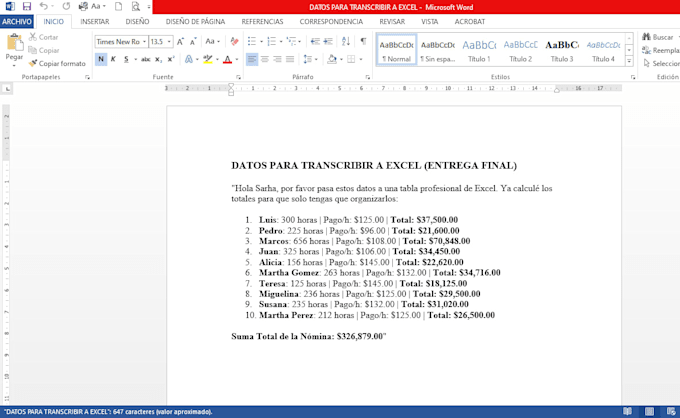Click the tab selector at the ruler corner
Viewport: 680px width, 418px height.
coord(7,88)
